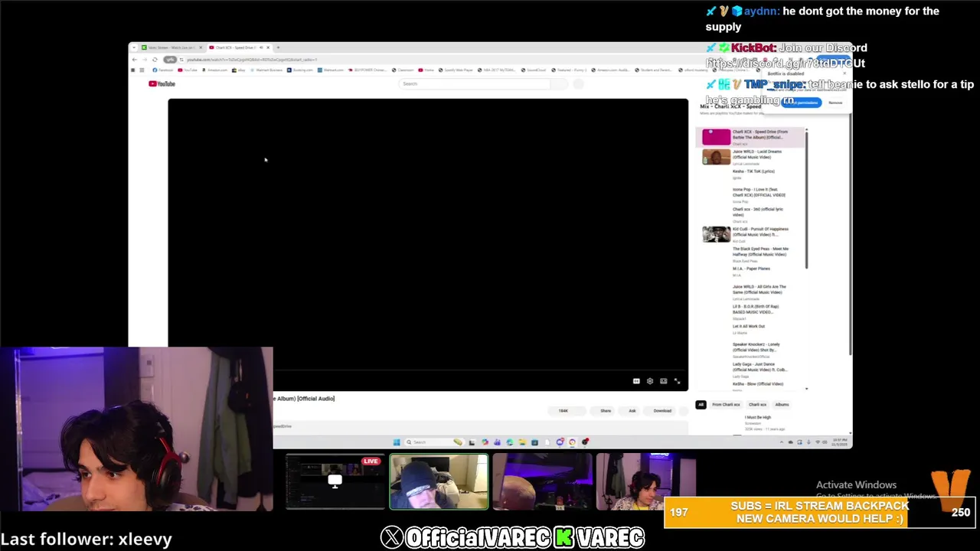This screenshot has width=980, height=551.
Task: Play Black Eyed Peas Meet Me Halfway
Action: coord(752,253)
